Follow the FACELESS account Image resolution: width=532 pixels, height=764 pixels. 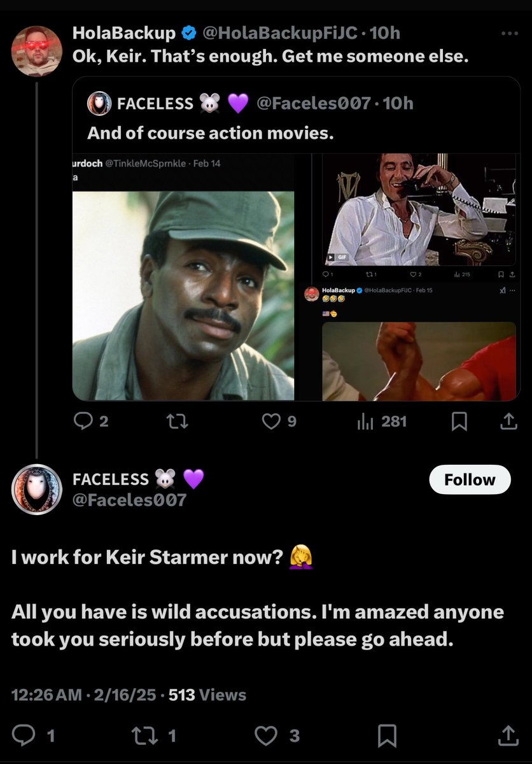tap(470, 480)
